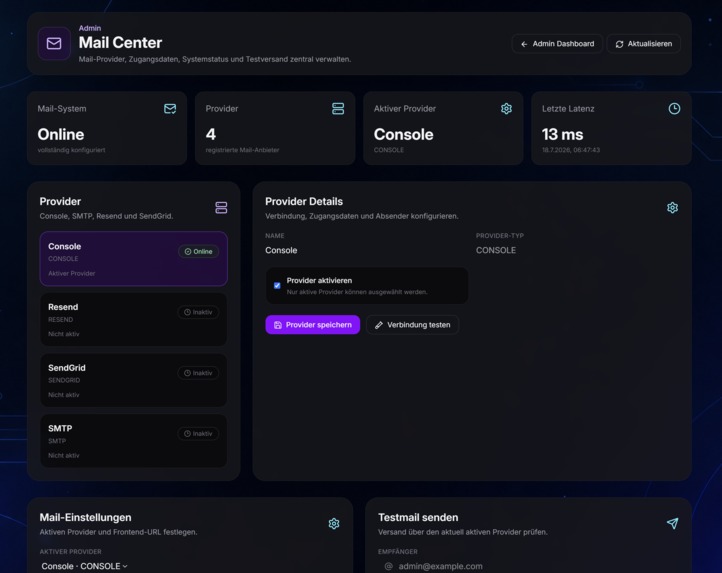The height and width of the screenshot is (573, 722).
Task: Click the Mail Center envelope icon
Action: click(x=54, y=43)
